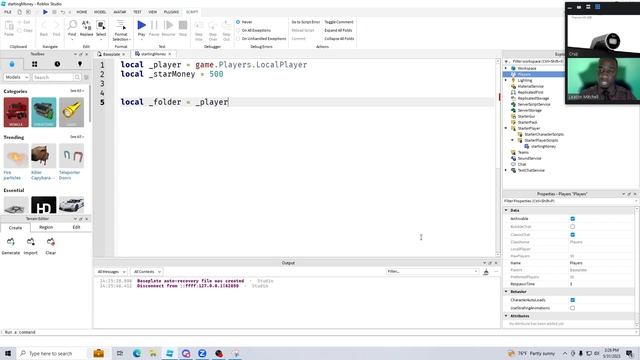Open the FILE menu
Viewport: 640px width, 360px height.
point(8,12)
